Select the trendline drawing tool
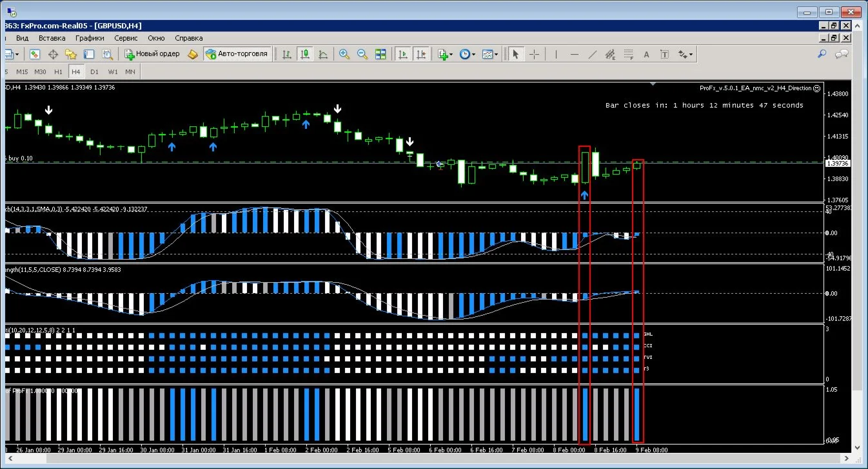Screen dimensions: 868x469 593,55
